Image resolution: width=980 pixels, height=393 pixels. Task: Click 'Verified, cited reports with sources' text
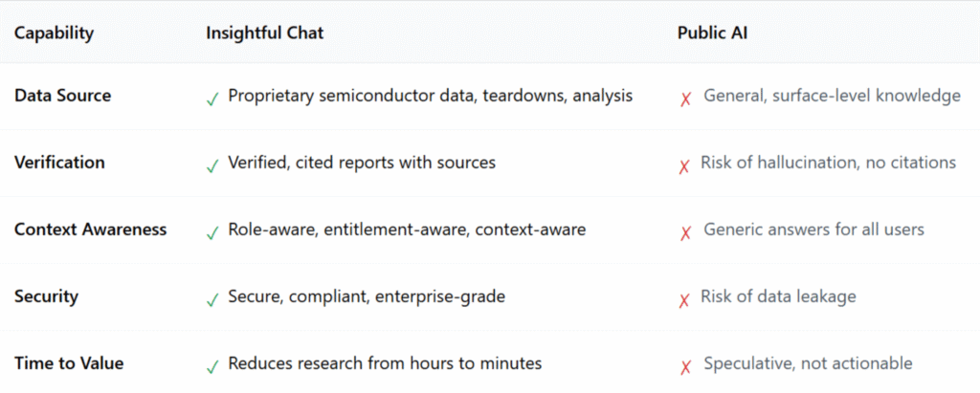pyautogui.click(x=362, y=163)
